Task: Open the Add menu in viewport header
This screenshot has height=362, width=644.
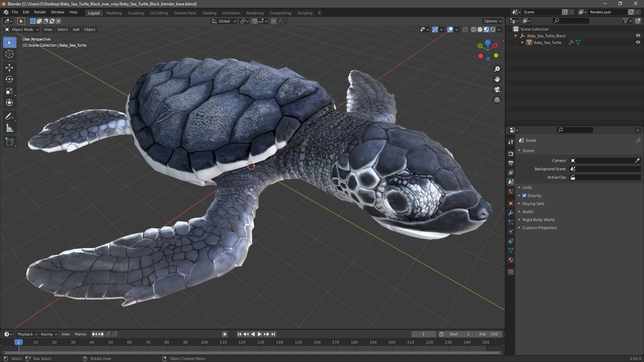Action: [76, 29]
